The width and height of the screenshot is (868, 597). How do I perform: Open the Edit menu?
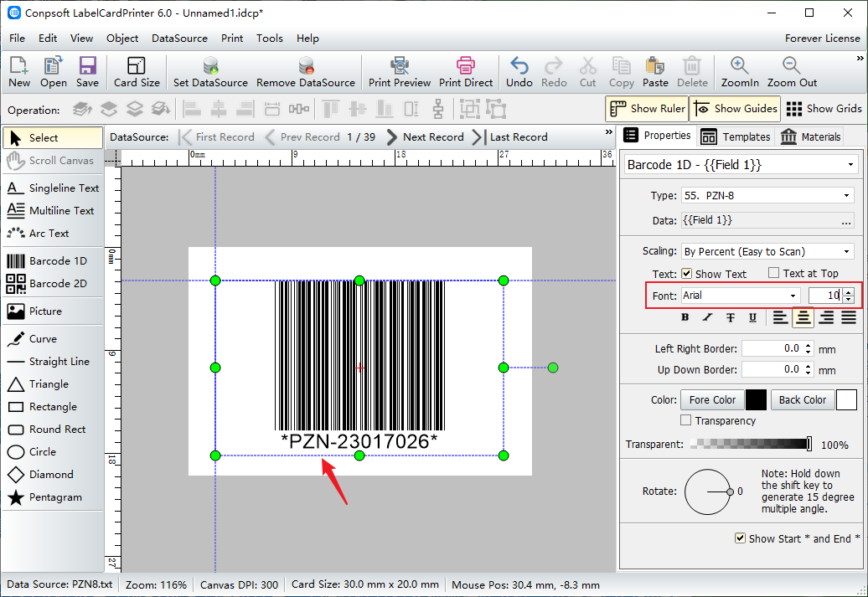coord(48,39)
